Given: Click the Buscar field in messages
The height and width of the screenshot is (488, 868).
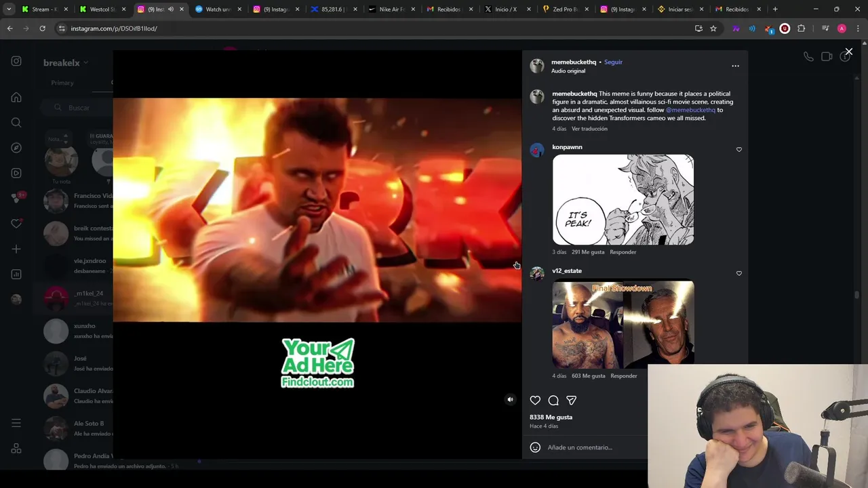Looking at the screenshot, I should tap(76, 108).
